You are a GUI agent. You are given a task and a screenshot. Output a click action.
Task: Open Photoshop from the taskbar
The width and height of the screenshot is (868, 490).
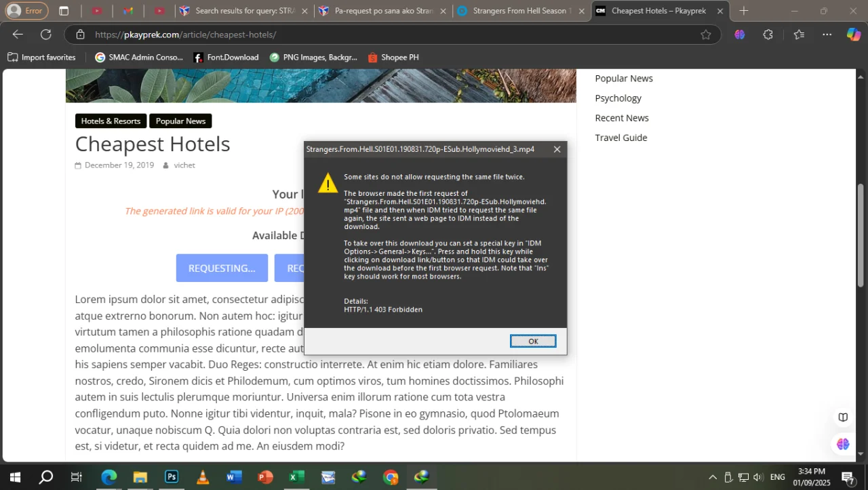coord(172,477)
